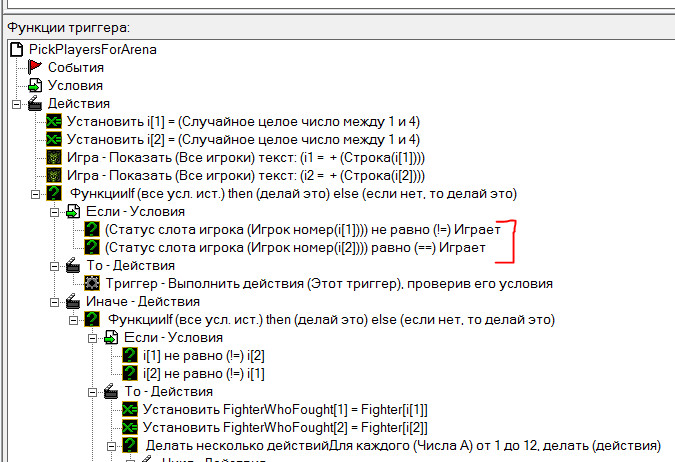
Task: Select the PickPlayersForArena trigger name
Action: click(x=93, y=50)
